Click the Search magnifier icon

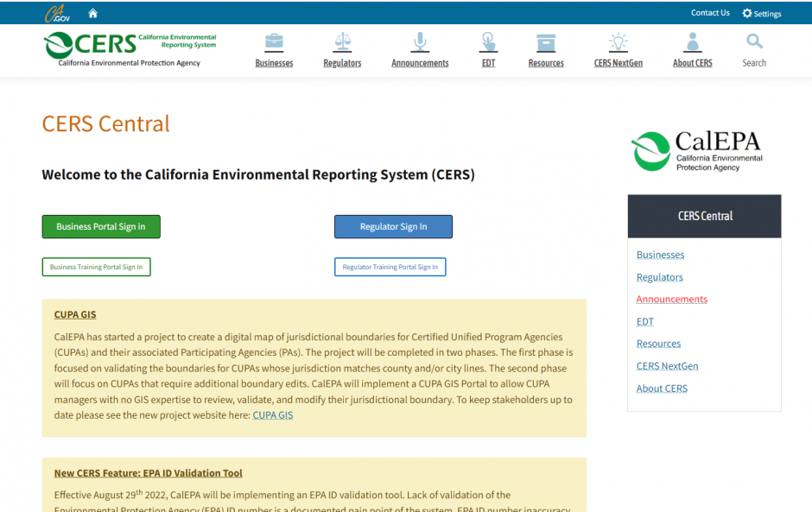[754, 41]
